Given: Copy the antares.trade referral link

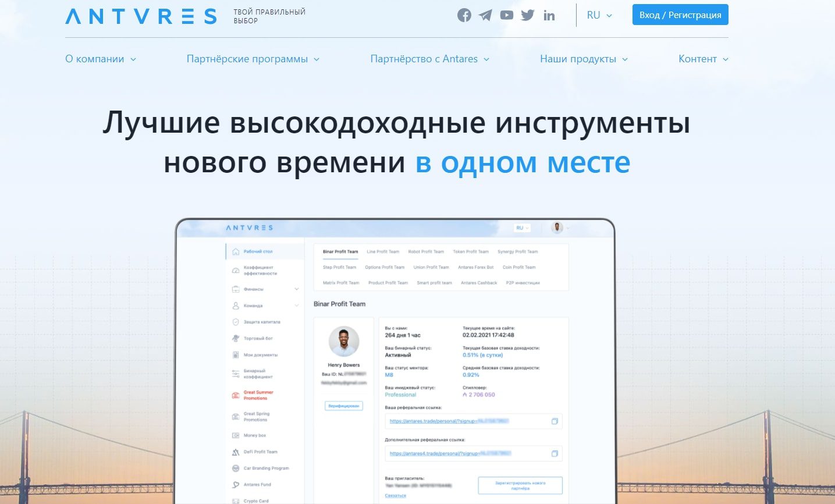Looking at the screenshot, I should pyautogui.click(x=555, y=421).
